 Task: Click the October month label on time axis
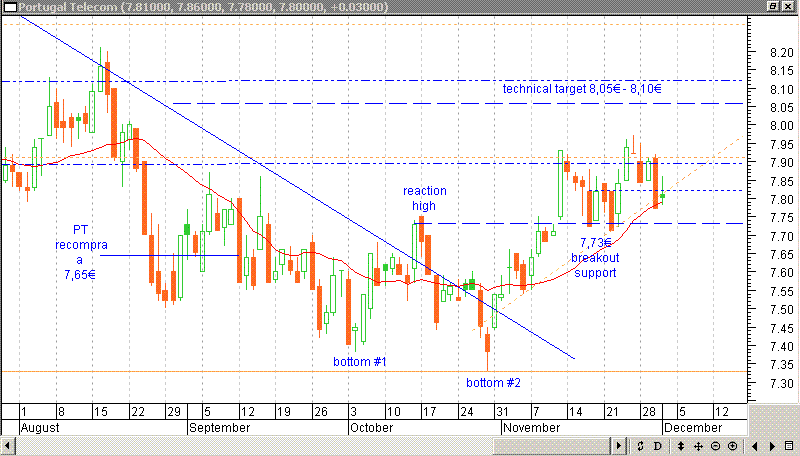point(371,427)
